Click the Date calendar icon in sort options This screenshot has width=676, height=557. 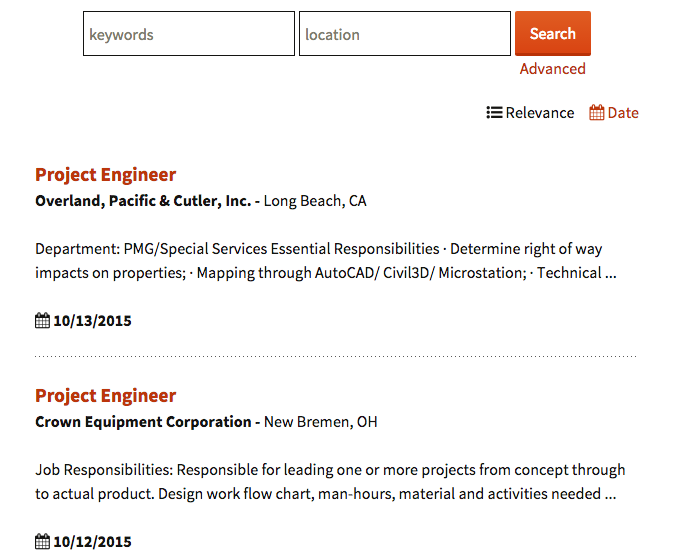click(x=597, y=113)
